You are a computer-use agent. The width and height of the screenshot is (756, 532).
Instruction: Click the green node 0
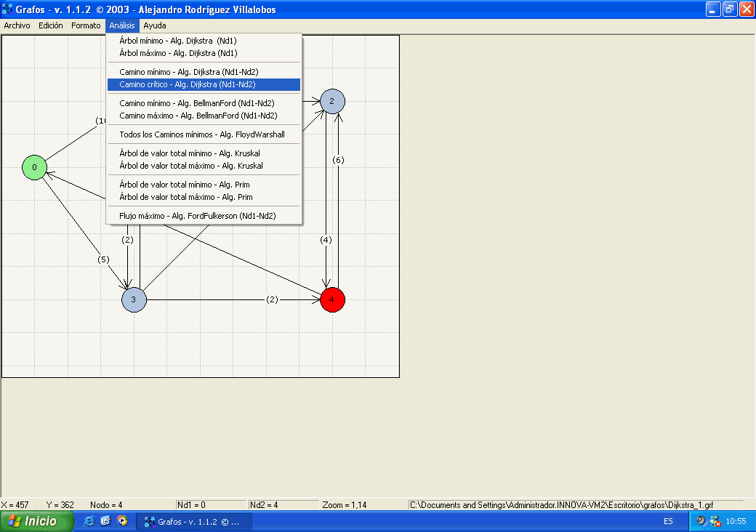pos(34,168)
